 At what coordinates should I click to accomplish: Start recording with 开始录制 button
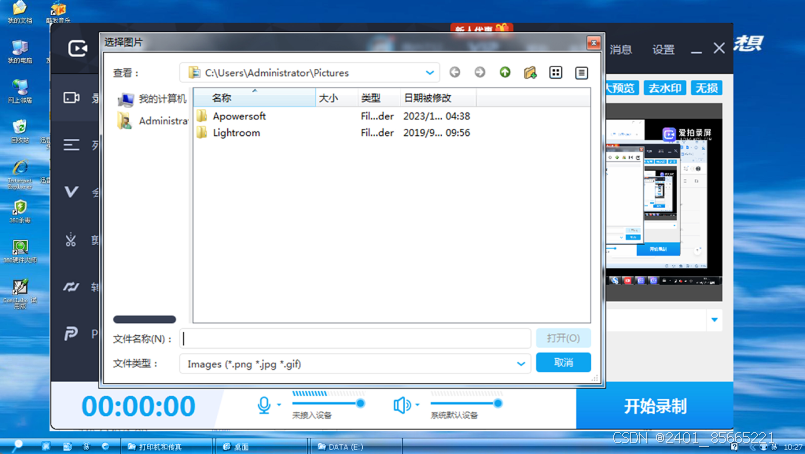655,406
